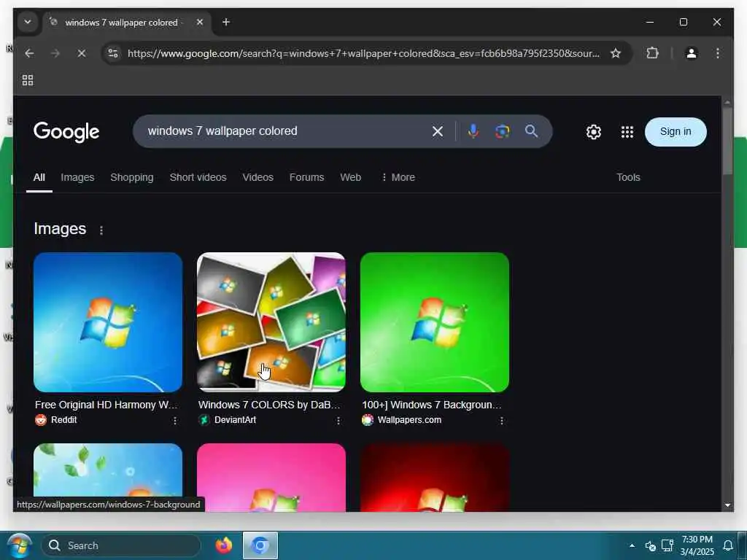This screenshot has width=747, height=560.
Task: Open the green Windows 7 wallpaper thumbnail
Action: 435,322
